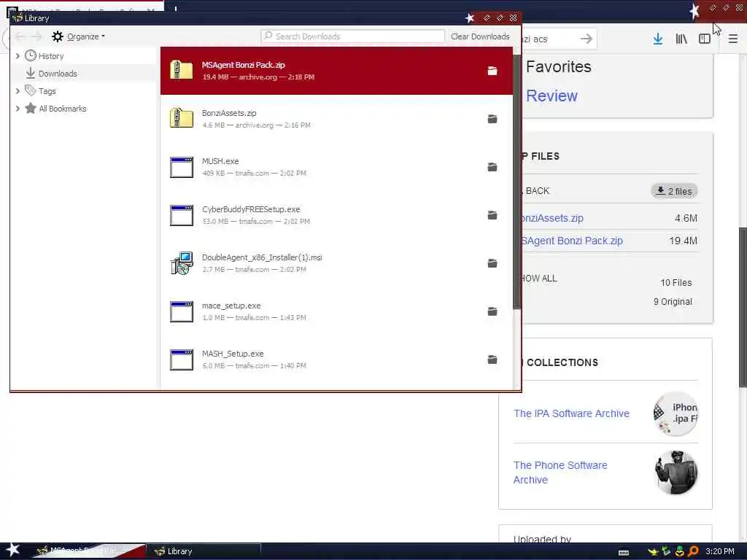Select the MSAgent Bonzi Pack.zip file name
Screen dimensions: 747x560
point(244,65)
